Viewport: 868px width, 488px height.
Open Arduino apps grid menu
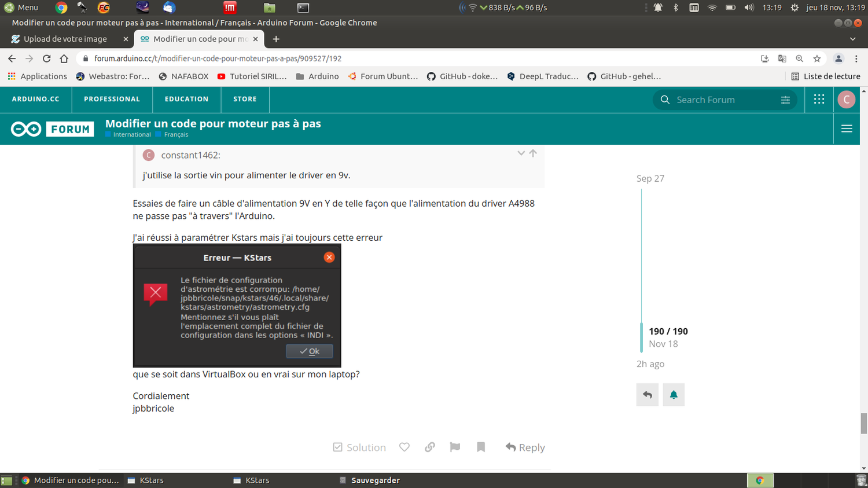pyautogui.click(x=819, y=100)
